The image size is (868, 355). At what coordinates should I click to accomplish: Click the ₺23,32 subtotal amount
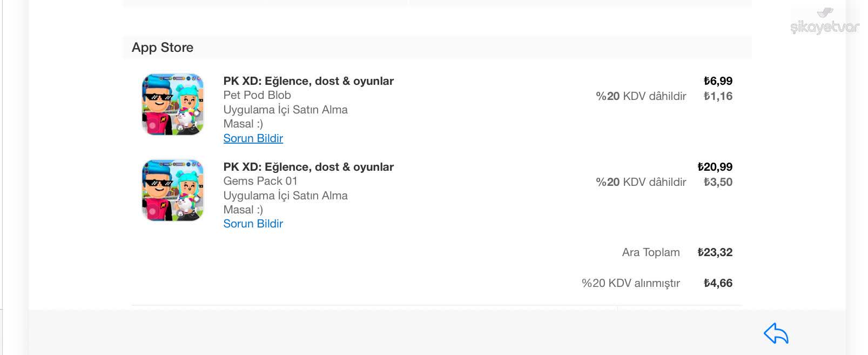[x=715, y=252]
